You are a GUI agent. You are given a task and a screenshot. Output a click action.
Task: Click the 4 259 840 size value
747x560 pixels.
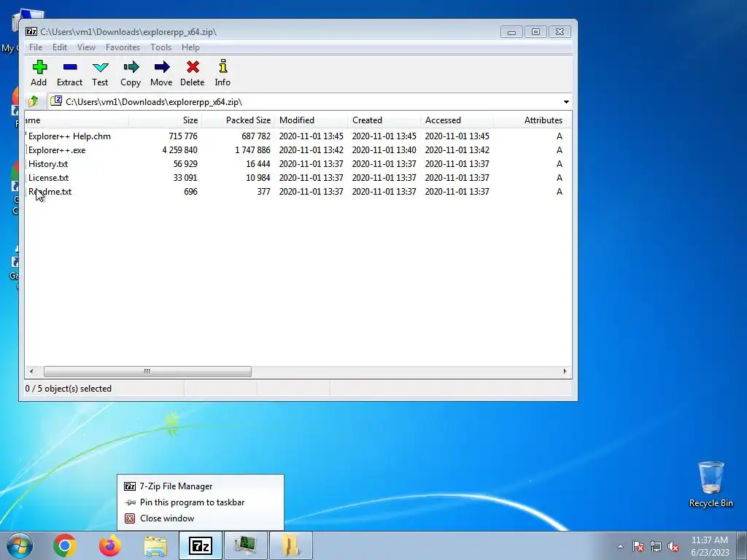[x=179, y=150]
